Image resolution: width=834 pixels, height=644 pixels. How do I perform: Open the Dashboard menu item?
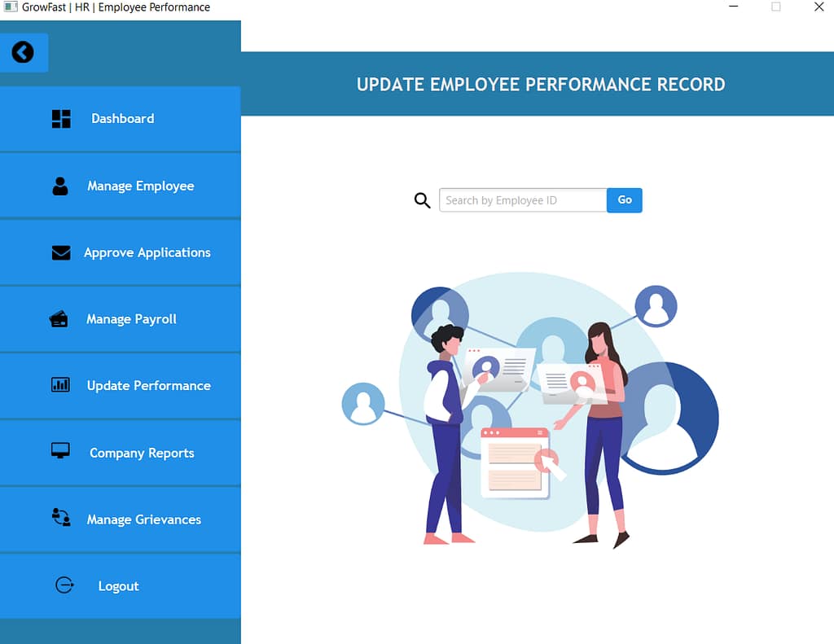tap(122, 119)
